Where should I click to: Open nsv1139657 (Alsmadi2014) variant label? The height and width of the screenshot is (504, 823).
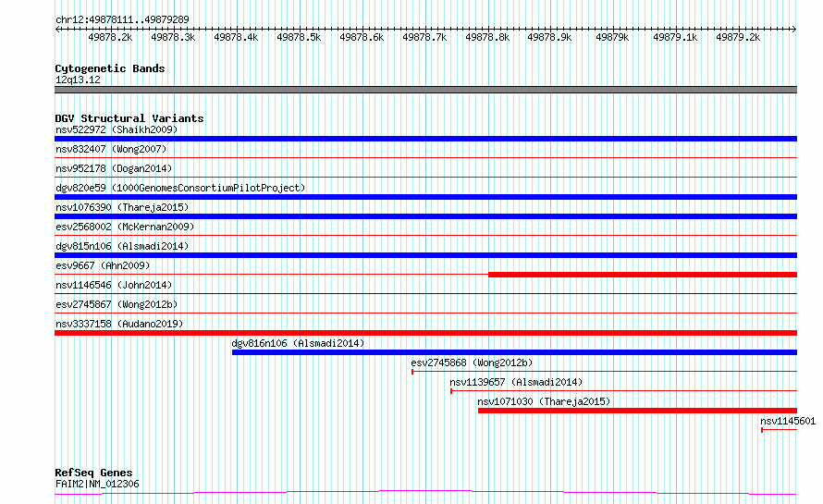pos(516,382)
